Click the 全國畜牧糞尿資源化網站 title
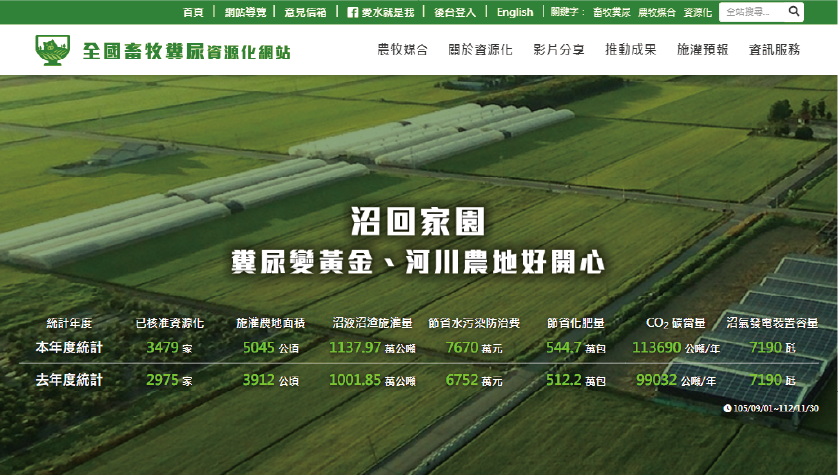Image resolution: width=838 pixels, height=475 pixels. 187,51
